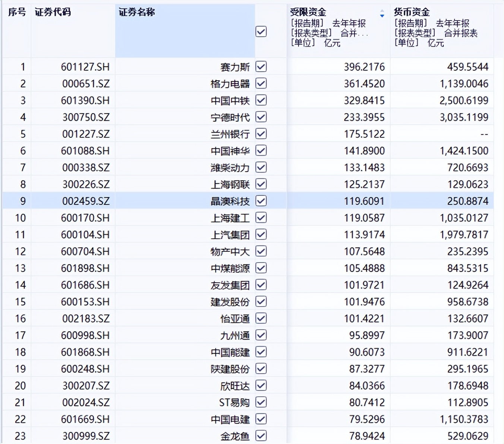
Task: Click restricted funds value 78.9424
Action: pos(367,436)
